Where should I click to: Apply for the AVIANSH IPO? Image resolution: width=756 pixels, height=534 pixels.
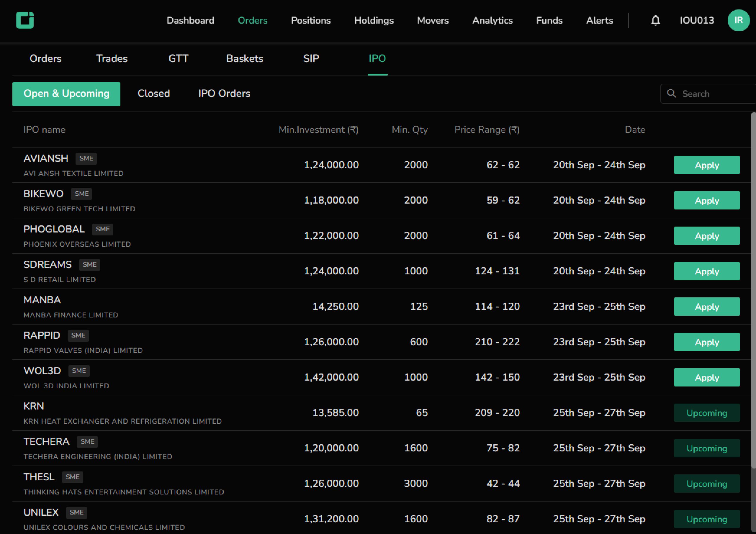pos(707,165)
